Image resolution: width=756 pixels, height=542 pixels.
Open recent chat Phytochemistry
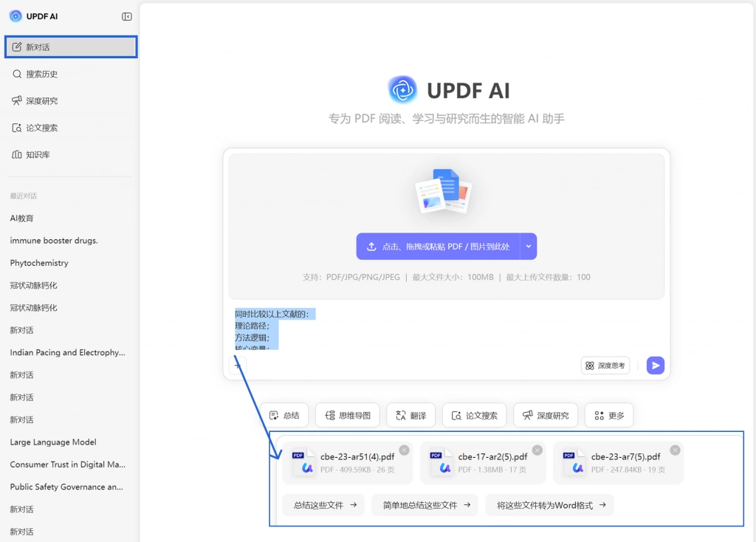(x=39, y=263)
